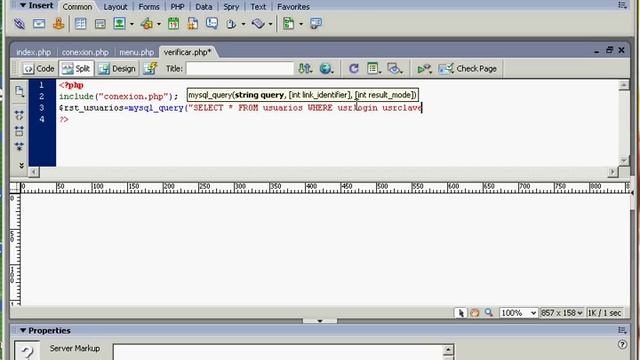Open View Options menu icon
Screen dimensions: 640x360
pos(373,69)
